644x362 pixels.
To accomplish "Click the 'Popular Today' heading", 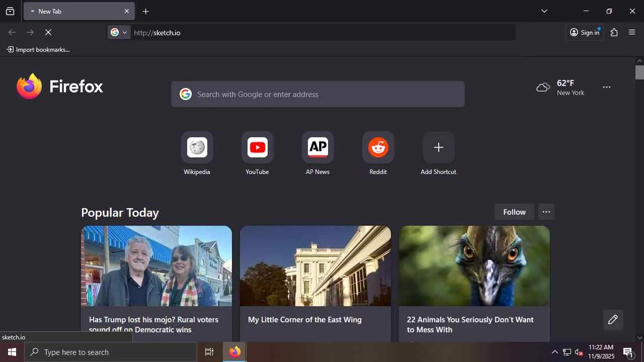I will coord(120,213).
